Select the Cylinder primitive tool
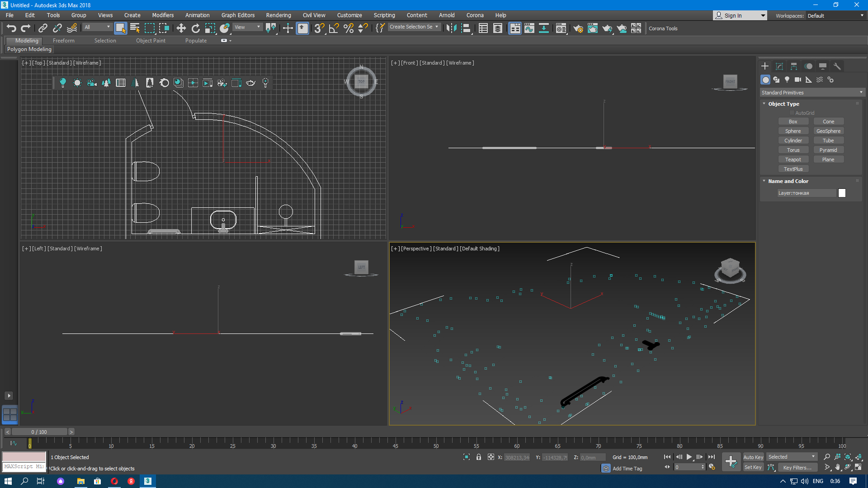The image size is (868, 488). (x=793, y=140)
